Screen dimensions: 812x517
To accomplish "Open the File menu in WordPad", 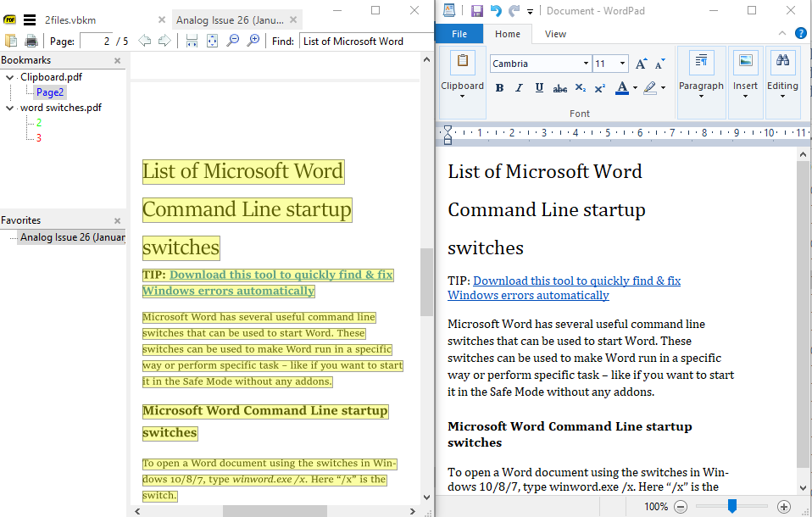I will pyautogui.click(x=459, y=34).
